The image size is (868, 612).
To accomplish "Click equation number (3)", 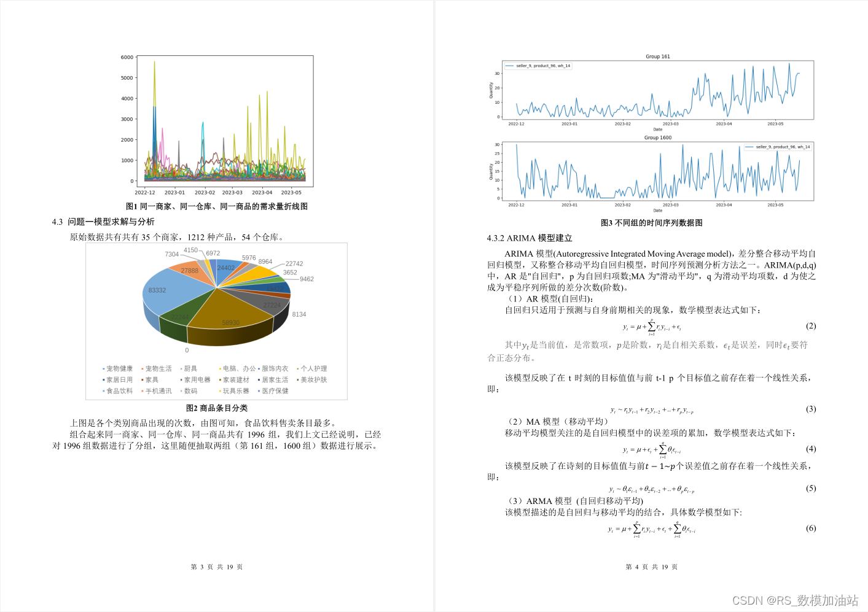I will tap(811, 409).
